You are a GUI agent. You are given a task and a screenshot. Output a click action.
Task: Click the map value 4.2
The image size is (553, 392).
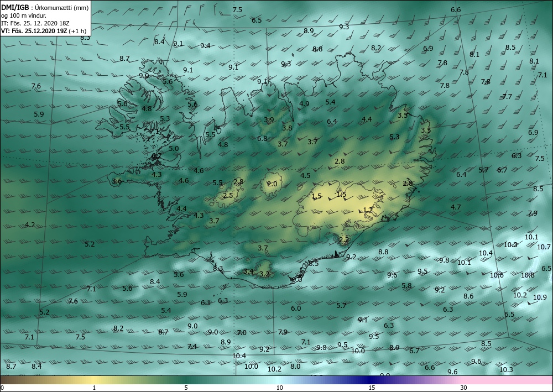pyautogui.click(x=30, y=224)
